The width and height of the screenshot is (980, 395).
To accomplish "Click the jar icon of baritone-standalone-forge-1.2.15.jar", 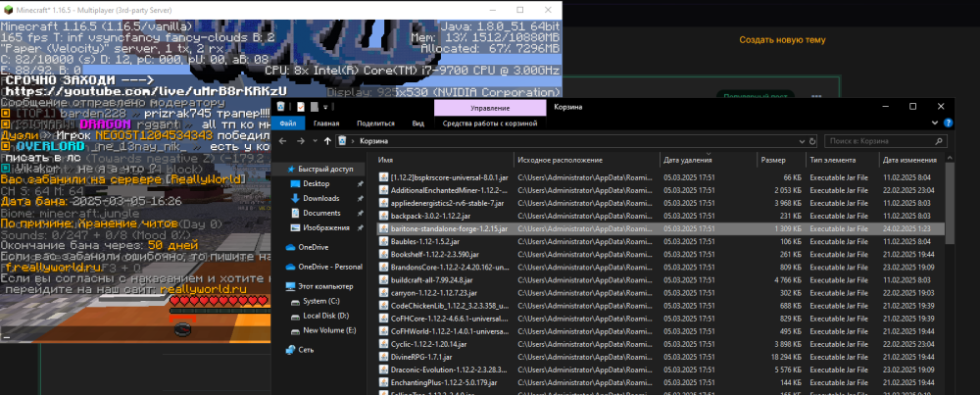I will [385, 228].
